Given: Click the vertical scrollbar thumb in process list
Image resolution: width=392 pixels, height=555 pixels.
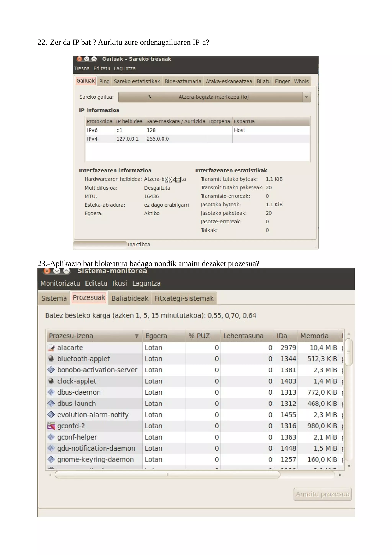Looking at the screenshot, I should [x=349, y=352].
